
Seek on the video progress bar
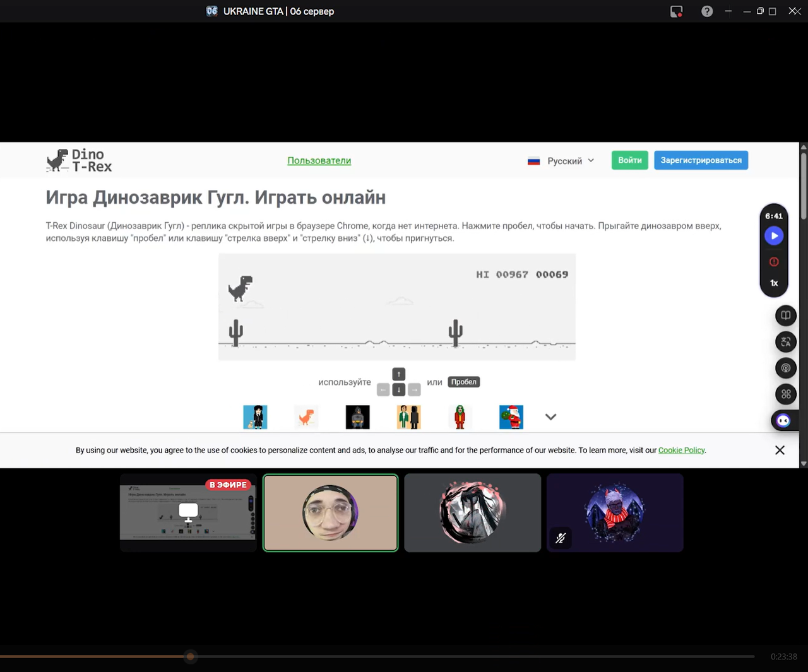pos(377,657)
